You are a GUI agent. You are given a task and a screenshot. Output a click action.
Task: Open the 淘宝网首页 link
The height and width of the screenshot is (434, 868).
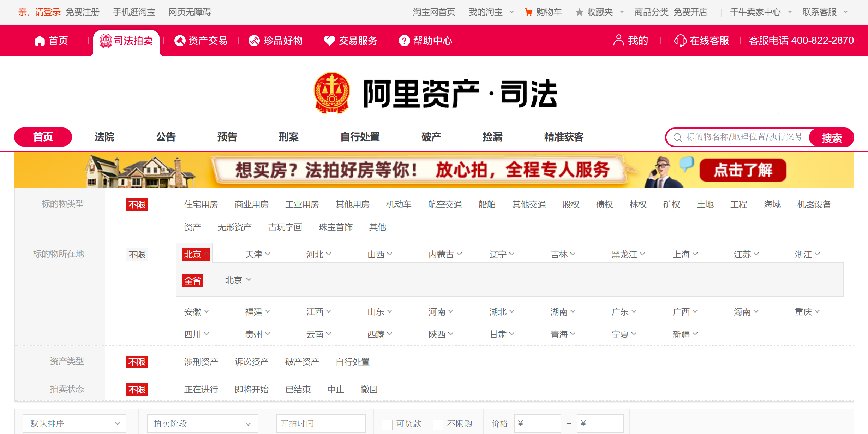[434, 12]
